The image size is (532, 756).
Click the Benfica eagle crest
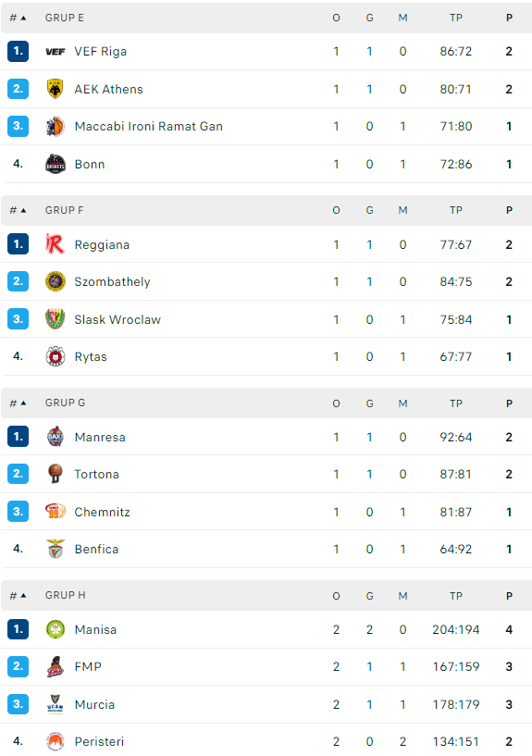click(55, 549)
